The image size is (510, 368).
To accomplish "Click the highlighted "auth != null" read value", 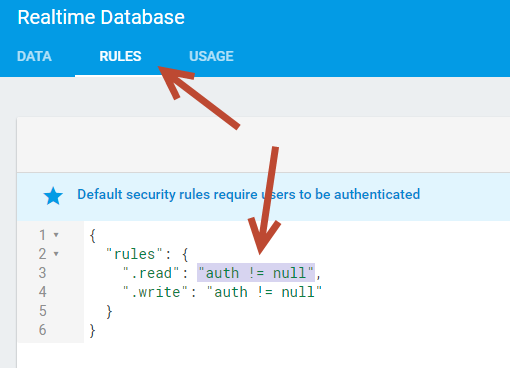I will (x=256, y=273).
